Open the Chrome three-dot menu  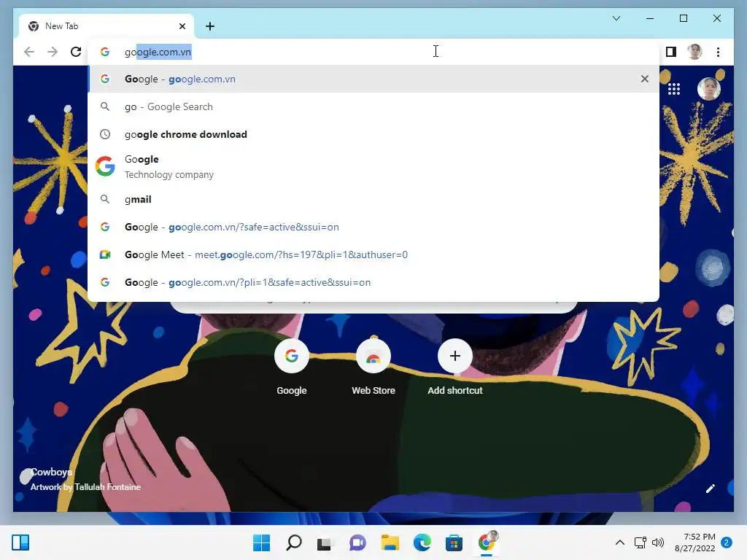point(718,52)
